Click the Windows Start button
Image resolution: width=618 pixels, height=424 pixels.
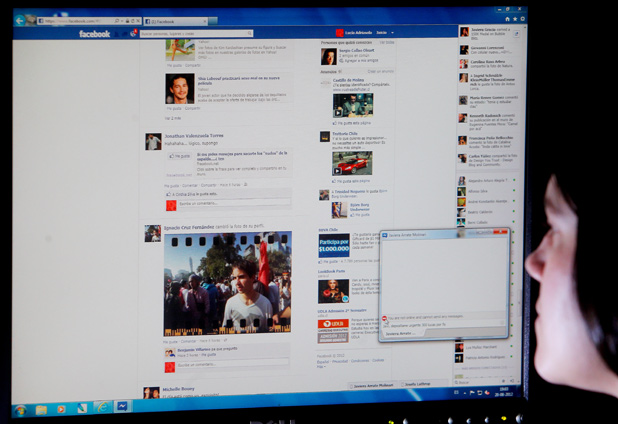[x=20, y=409]
